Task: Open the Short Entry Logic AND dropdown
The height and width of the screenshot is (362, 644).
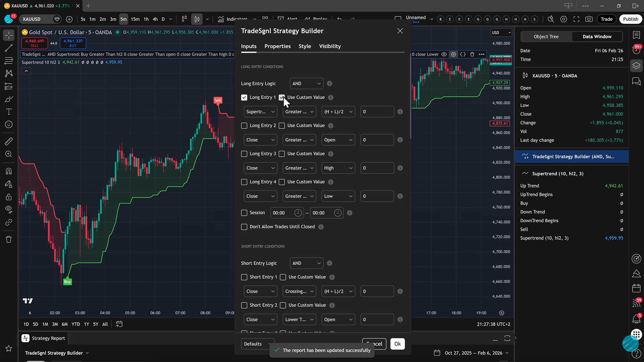Action: pos(306,263)
